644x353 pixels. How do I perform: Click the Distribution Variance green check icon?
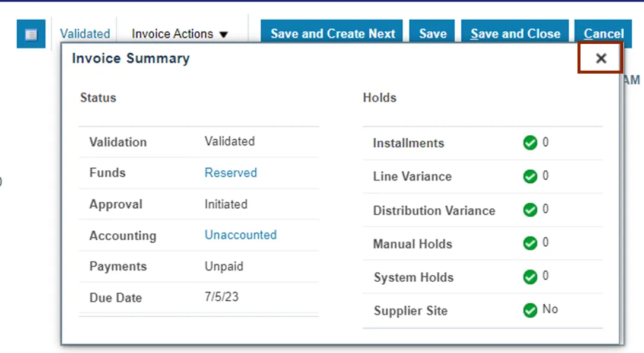pyautogui.click(x=530, y=210)
